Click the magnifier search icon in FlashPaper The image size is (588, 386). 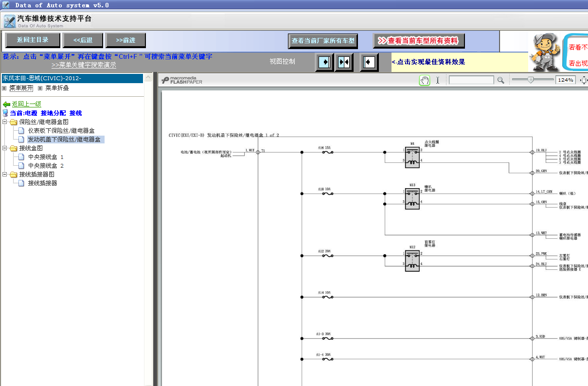click(x=500, y=80)
